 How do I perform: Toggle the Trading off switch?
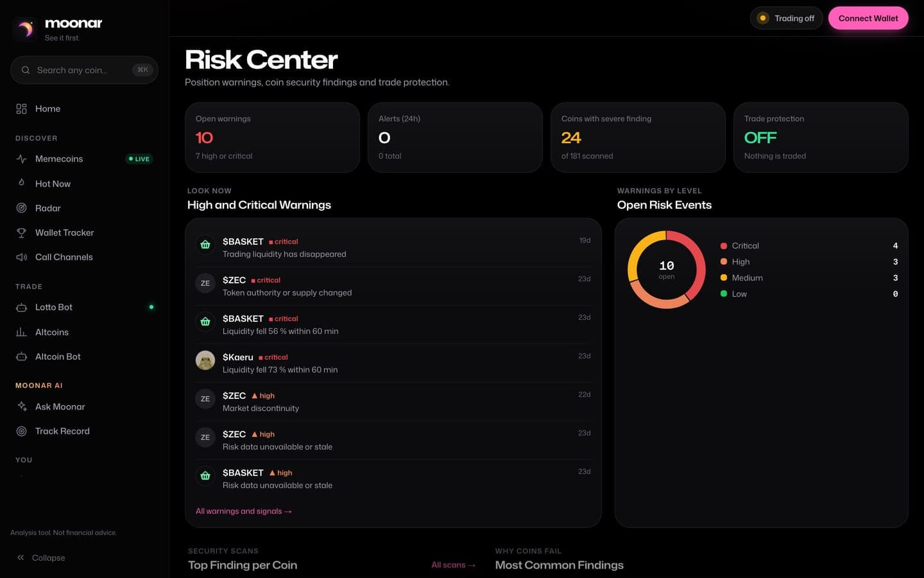click(786, 18)
